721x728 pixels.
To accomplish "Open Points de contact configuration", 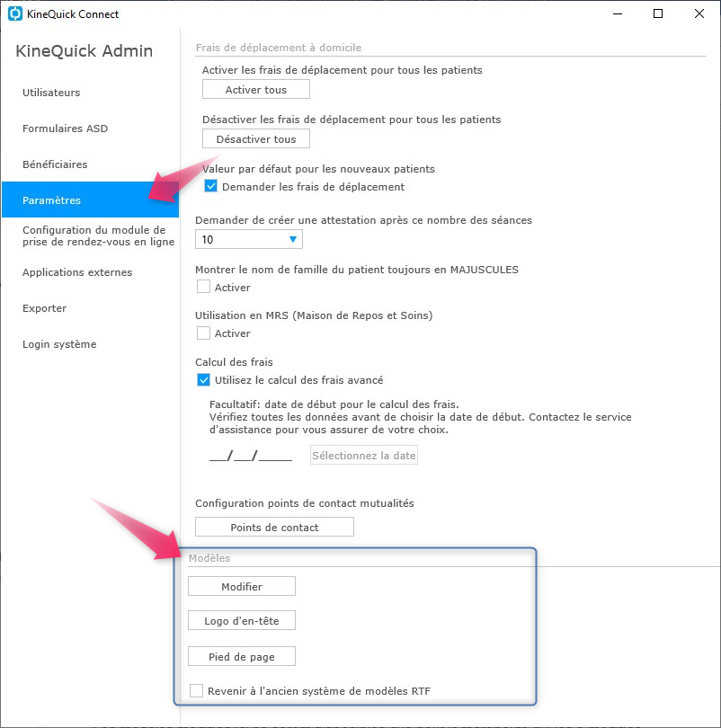I will [274, 527].
